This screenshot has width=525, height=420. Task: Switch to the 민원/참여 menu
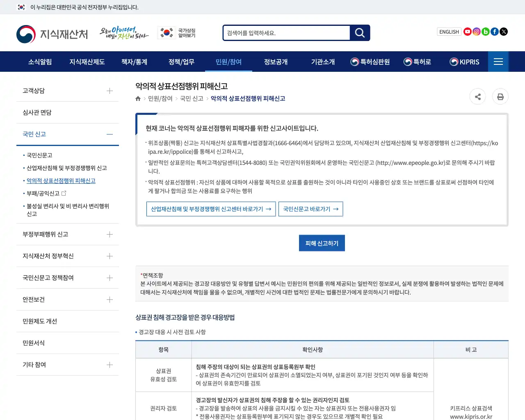(228, 62)
